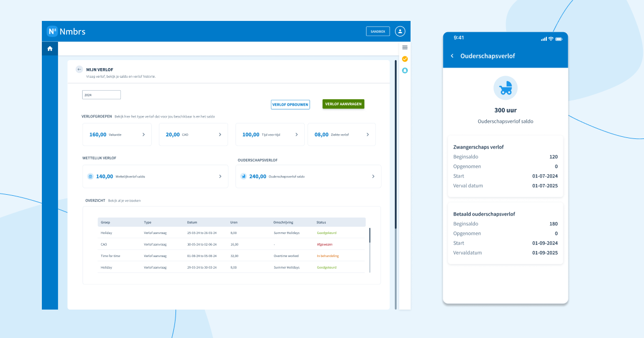Expand the Ziekte verlof card chevron
The height and width of the screenshot is (338, 644).
pyautogui.click(x=368, y=135)
